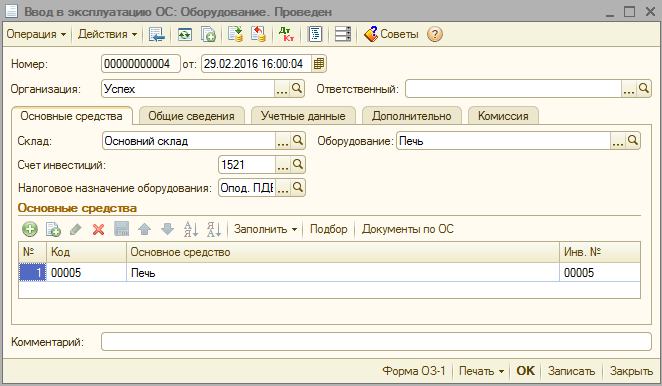The height and width of the screenshot is (386, 662).
Task: Click the Склад magnifier icon
Action: point(298,141)
